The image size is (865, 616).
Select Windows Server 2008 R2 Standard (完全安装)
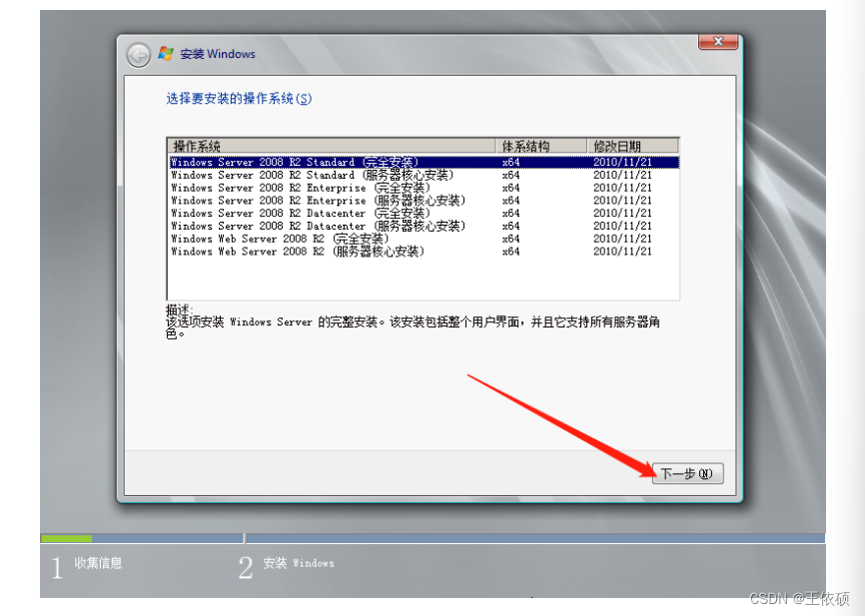point(424,162)
